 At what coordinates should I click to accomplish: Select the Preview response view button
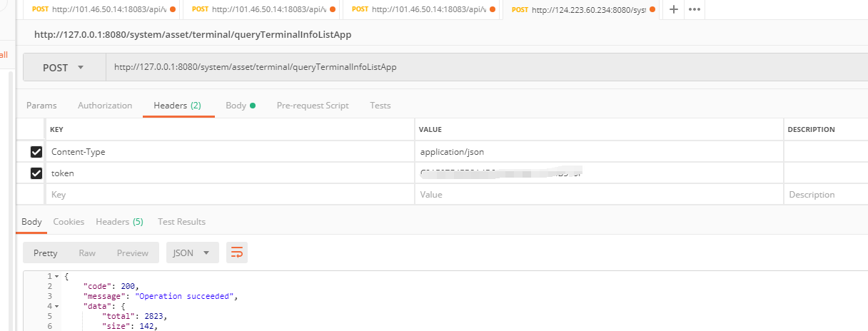coord(133,253)
